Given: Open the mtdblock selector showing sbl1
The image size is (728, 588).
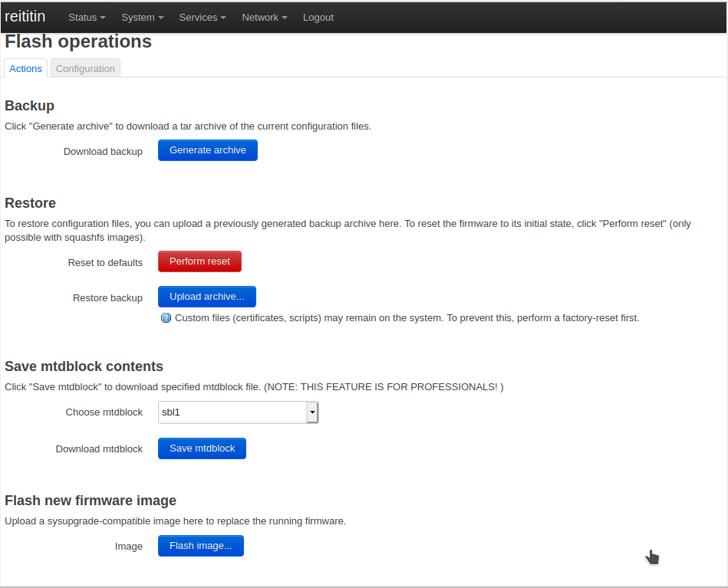Looking at the screenshot, I should click(238, 412).
